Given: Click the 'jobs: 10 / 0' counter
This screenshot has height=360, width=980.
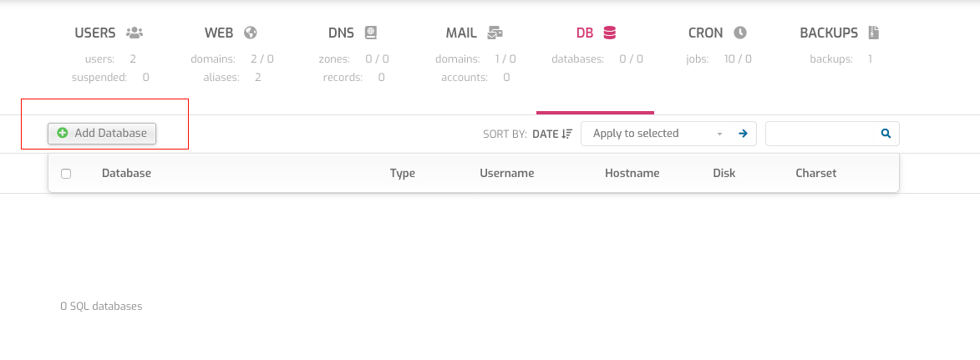Looking at the screenshot, I should 720,59.
